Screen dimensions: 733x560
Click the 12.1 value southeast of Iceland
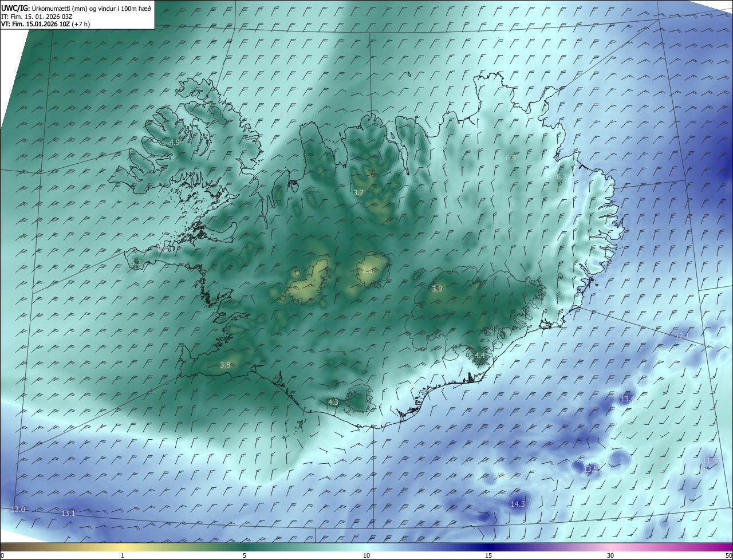(681, 336)
